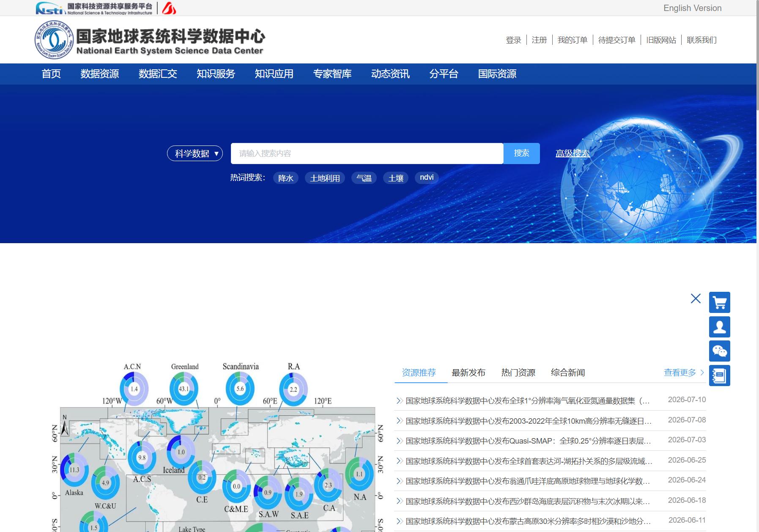Image resolution: width=759 pixels, height=532 pixels.
Task: Open news about 翁通爪哇洋底高原地球物理
Action: point(528,481)
